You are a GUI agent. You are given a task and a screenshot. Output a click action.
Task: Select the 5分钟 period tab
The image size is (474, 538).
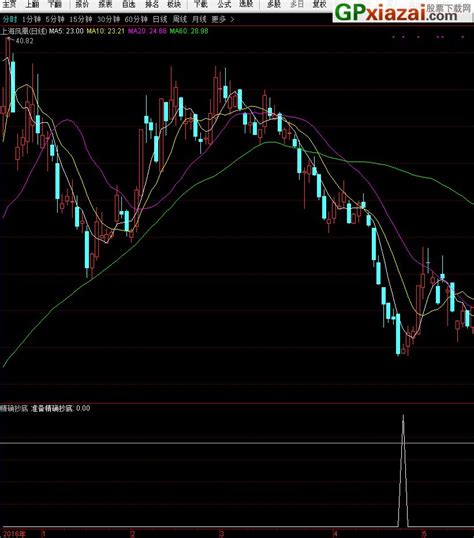click(55, 19)
